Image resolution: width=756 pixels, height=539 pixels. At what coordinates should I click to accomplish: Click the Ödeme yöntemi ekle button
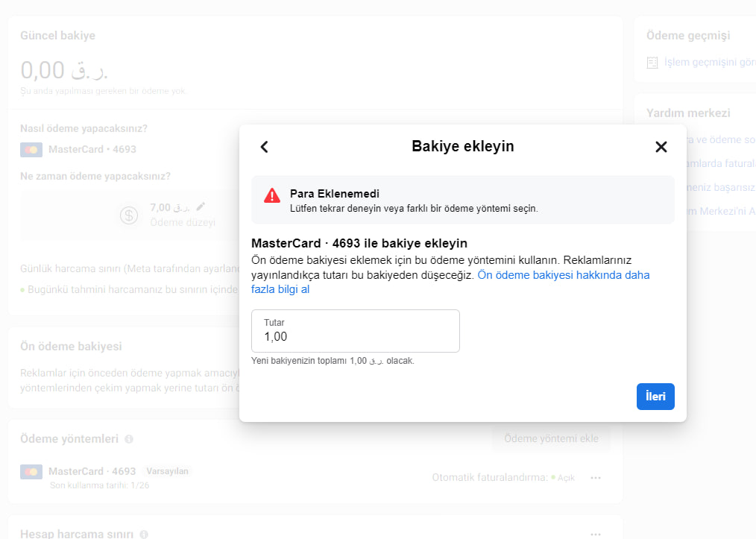[551, 438]
